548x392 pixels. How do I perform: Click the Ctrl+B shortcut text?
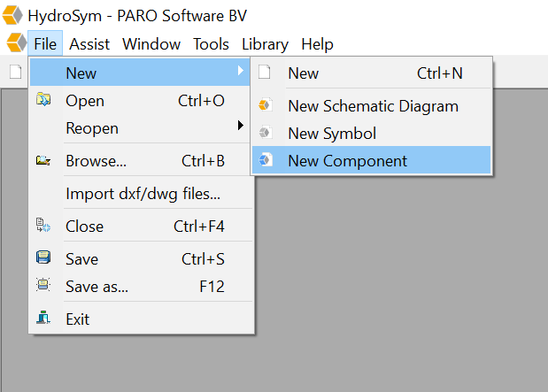coord(203,161)
